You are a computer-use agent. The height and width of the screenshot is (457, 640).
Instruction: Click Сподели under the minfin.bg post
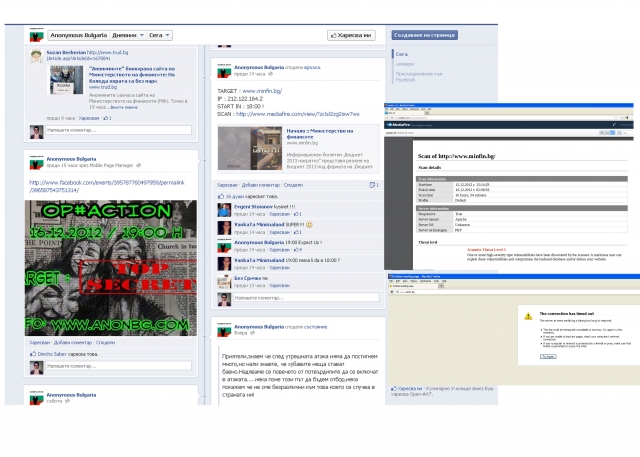point(293,185)
